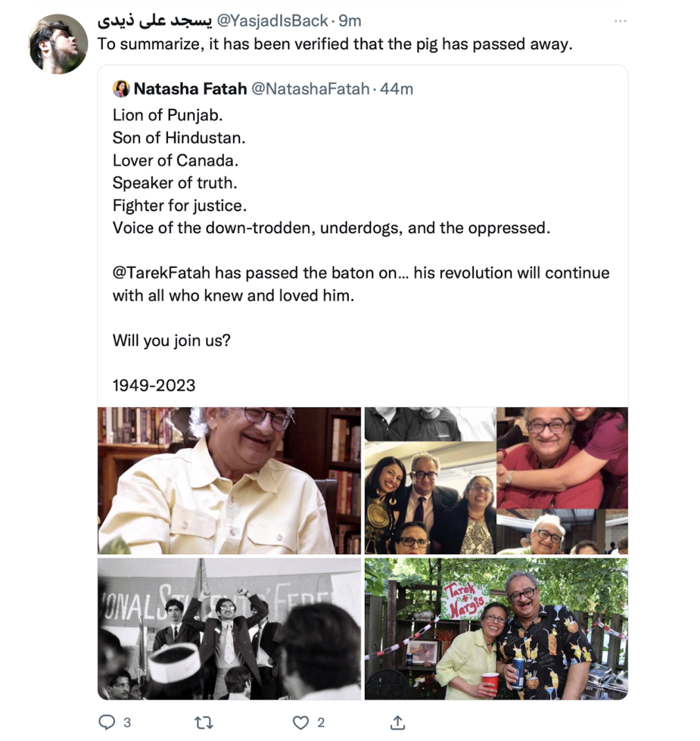Like the tweet using the heart icon
Screen dimensions: 700x741
click(x=300, y=722)
